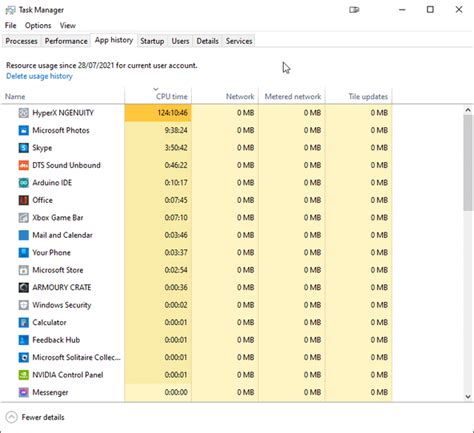
Task: Click the Arduino IDE icon
Action: [23, 183]
